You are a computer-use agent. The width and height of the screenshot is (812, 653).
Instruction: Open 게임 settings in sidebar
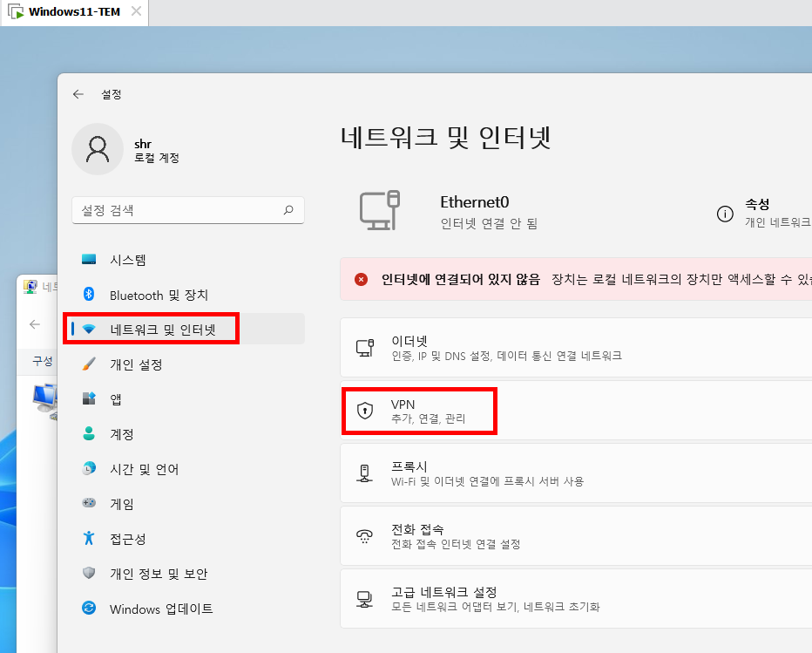point(188,504)
